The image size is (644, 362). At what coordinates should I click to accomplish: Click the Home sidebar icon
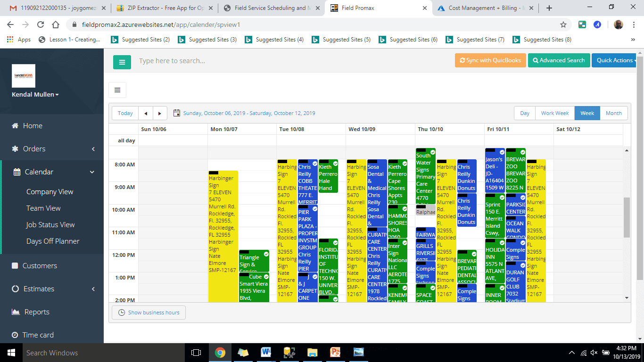[15, 126]
